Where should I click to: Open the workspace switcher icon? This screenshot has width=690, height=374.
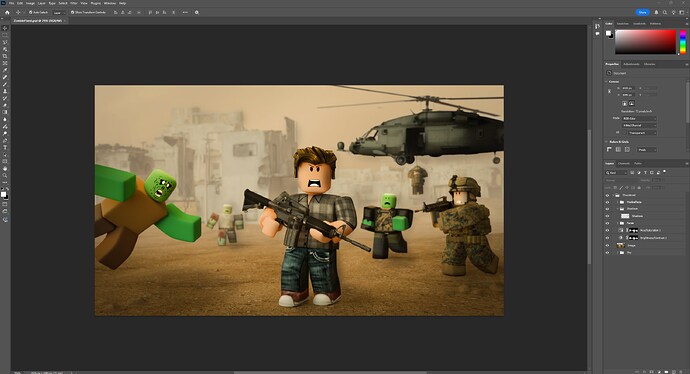coord(682,12)
